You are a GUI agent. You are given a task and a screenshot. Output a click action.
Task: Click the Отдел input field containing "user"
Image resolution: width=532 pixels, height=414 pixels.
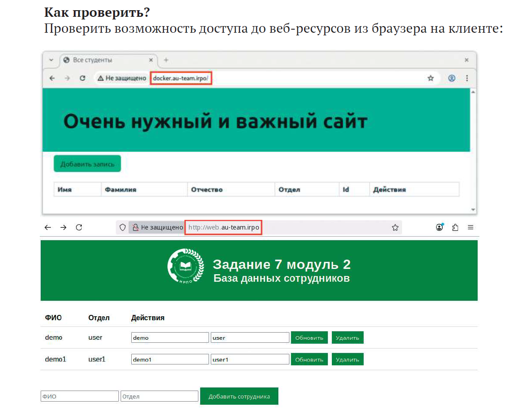[x=250, y=337]
